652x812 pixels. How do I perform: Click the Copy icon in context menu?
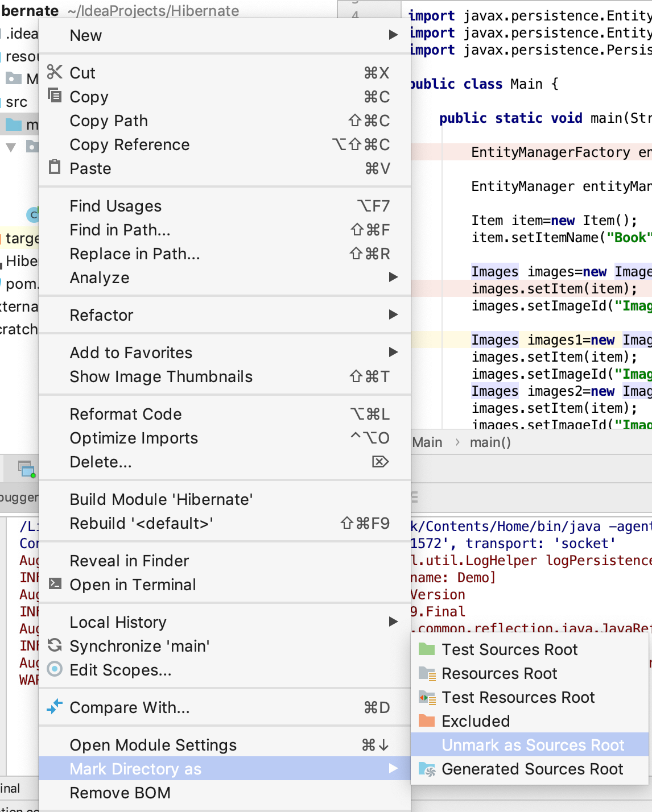pyautogui.click(x=55, y=96)
